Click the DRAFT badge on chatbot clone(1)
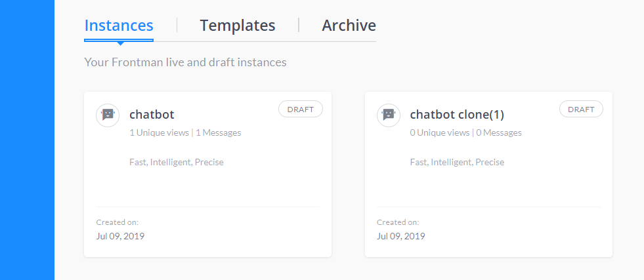This screenshot has height=280, width=644. click(581, 110)
